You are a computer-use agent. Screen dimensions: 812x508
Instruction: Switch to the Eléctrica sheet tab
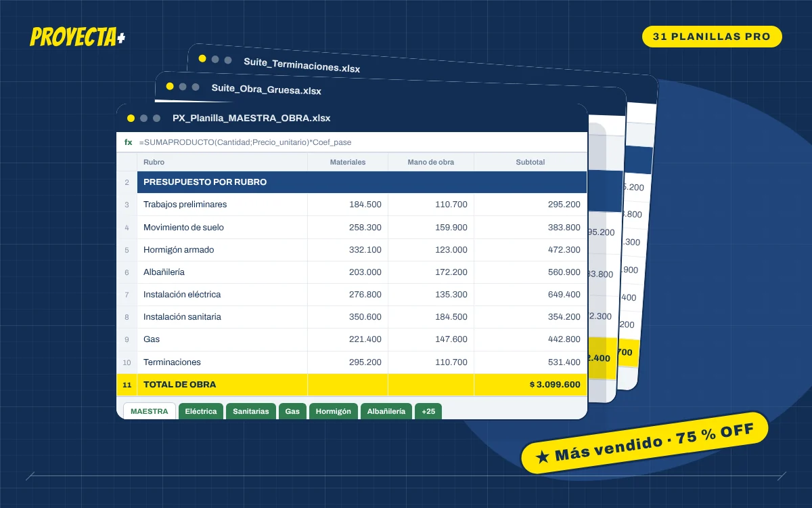201,411
